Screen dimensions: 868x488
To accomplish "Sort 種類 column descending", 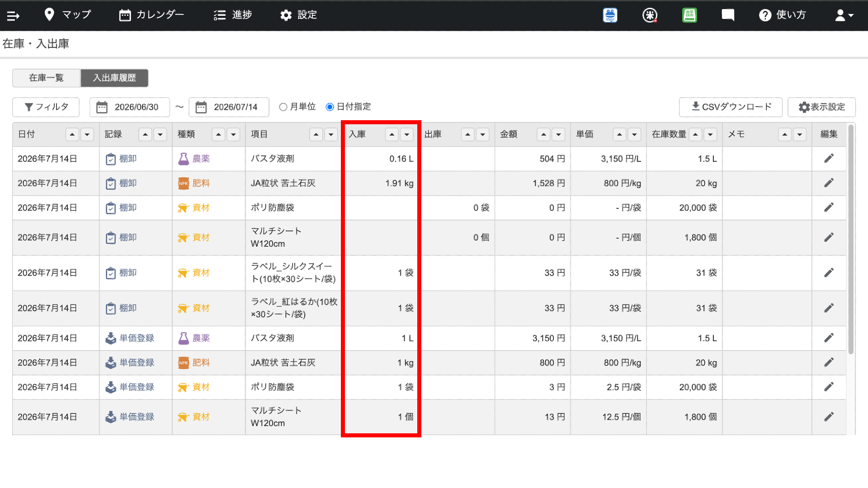I will (x=233, y=135).
